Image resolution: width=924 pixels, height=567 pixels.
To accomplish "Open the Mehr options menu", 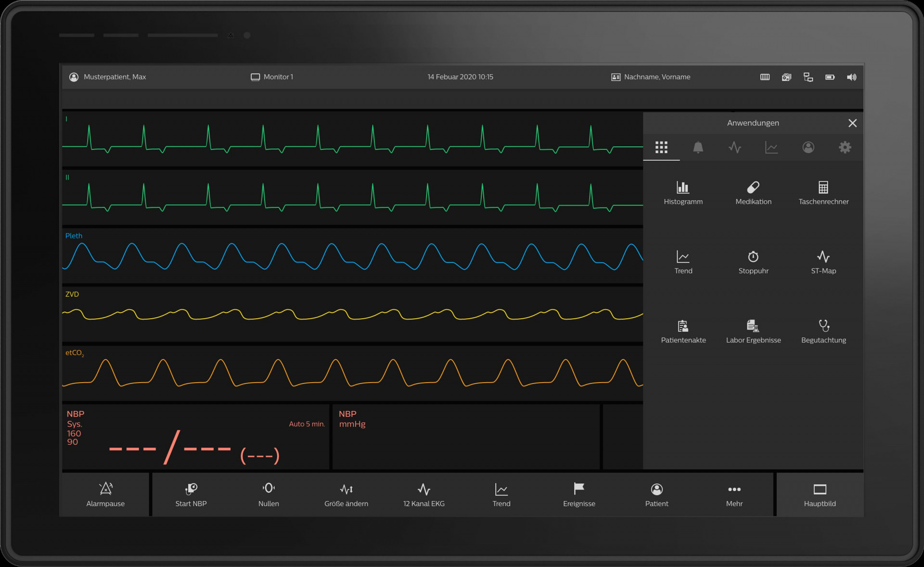I will 734,494.
